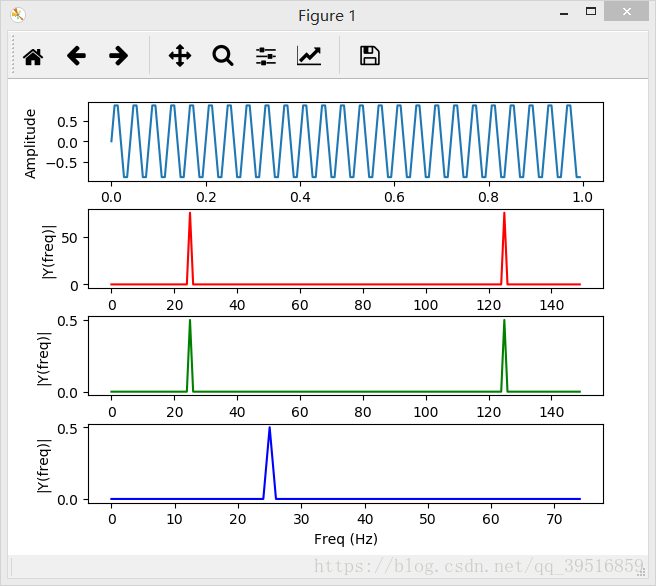Click tick label '100' on the green plot
Screen dimensions: 656x586
click(425, 412)
